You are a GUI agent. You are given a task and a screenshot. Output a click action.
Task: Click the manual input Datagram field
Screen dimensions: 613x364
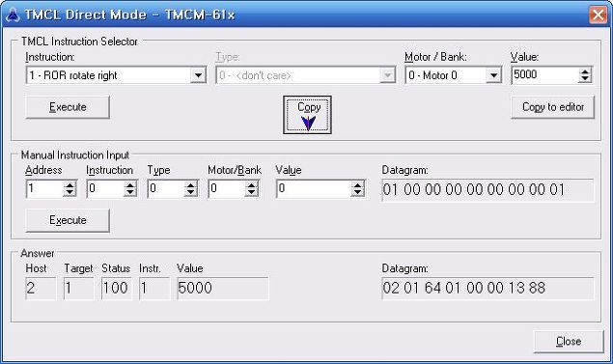tap(488, 190)
